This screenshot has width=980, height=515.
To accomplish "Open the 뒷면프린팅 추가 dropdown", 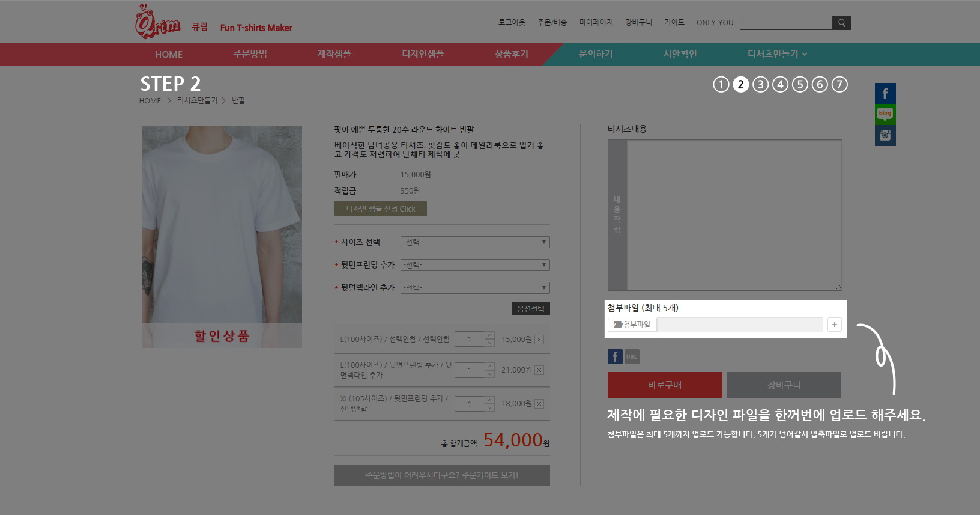I will [x=474, y=265].
